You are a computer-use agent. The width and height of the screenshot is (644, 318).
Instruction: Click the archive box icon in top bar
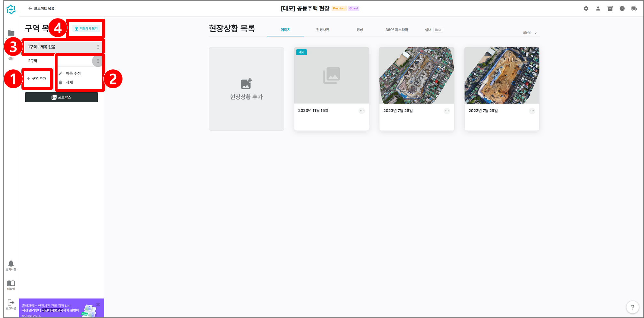pyautogui.click(x=610, y=9)
